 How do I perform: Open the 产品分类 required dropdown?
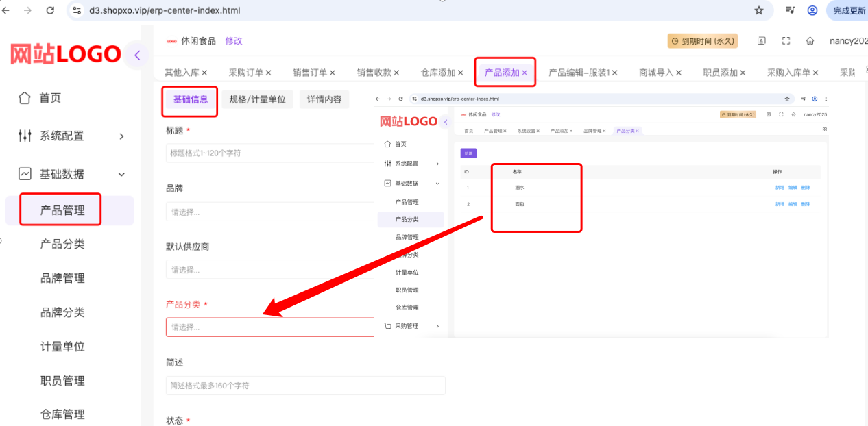coord(271,327)
